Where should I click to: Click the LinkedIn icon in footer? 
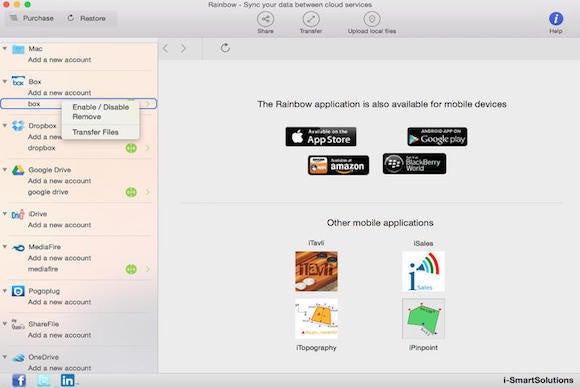tap(68, 380)
